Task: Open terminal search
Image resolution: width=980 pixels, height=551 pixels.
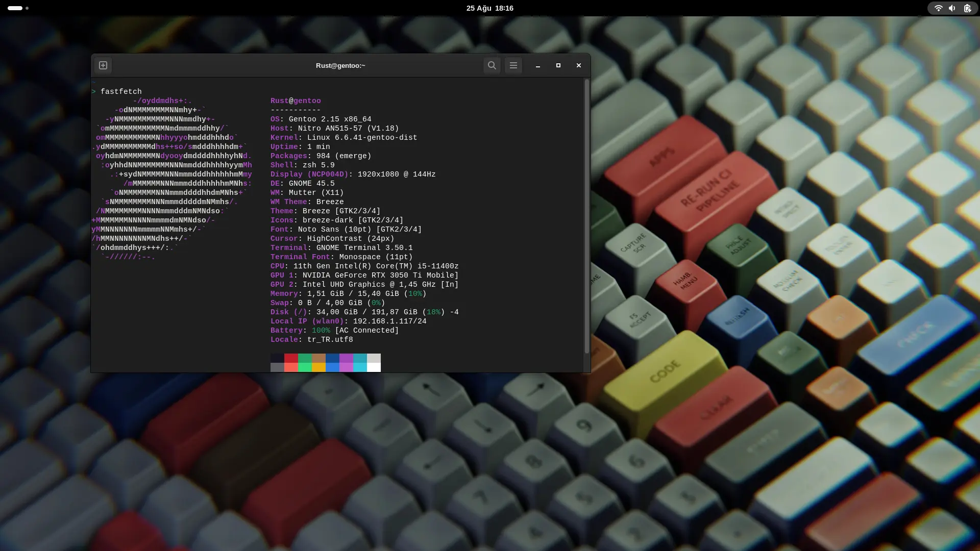Action: [492, 65]
